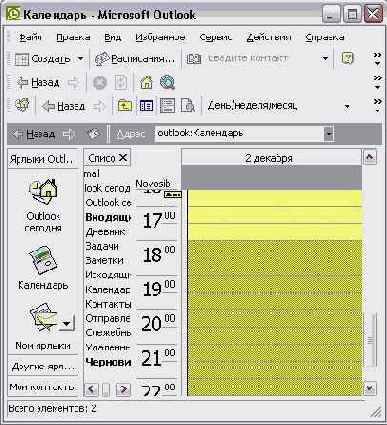Click forward arrow in third toolbar row
This screenshot has height=425, width=387.
tap(99, 106)
